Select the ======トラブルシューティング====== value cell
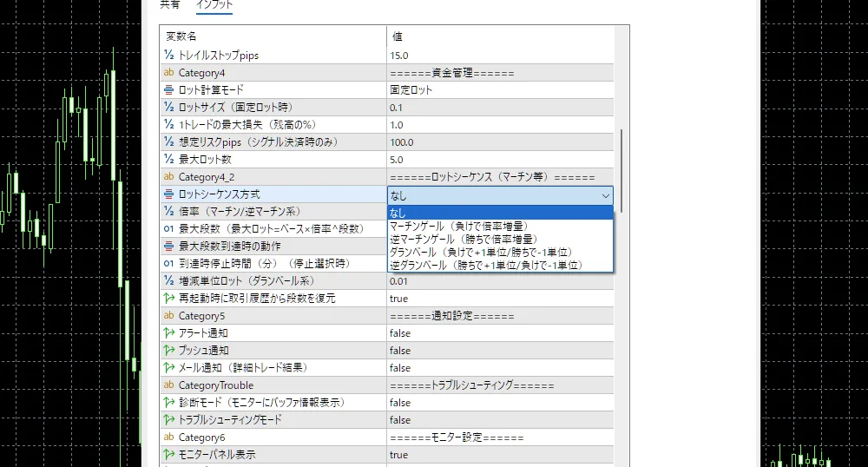 coord(500,385)
